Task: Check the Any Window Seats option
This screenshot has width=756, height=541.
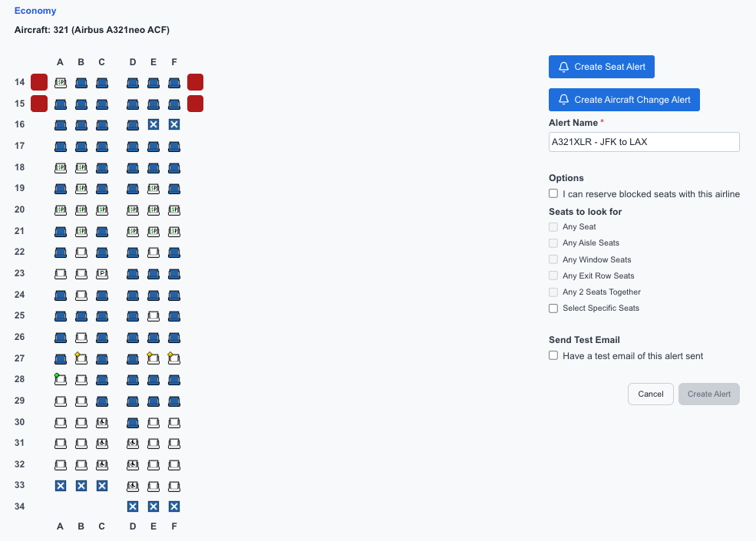Action: pos(553,259)
